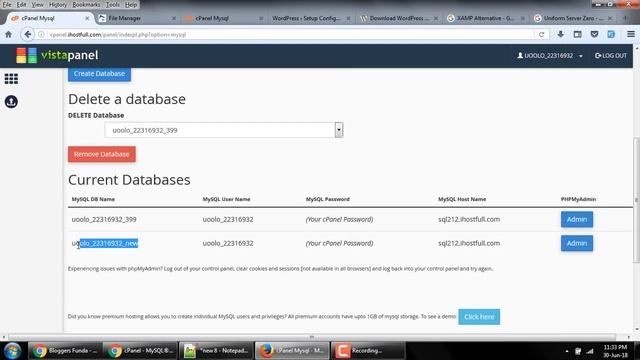Open the Edit menu

point(21,5)
